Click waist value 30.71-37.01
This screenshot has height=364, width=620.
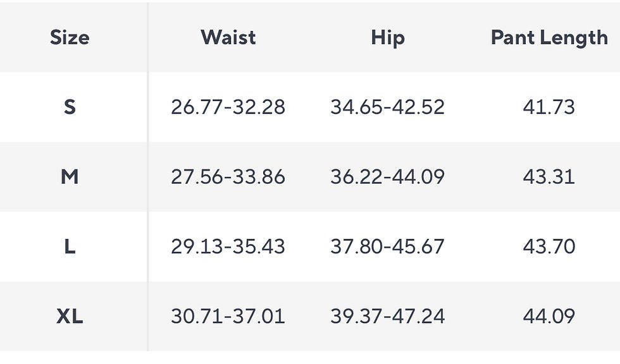[x=228, y=315]
